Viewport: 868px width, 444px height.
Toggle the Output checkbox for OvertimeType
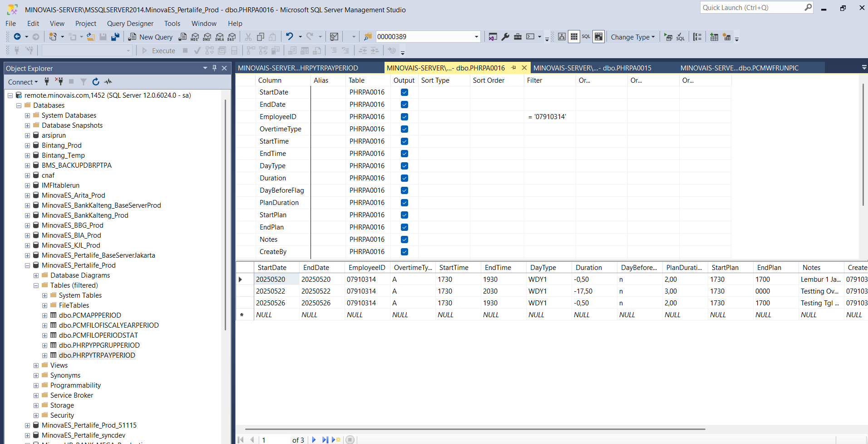404,129
